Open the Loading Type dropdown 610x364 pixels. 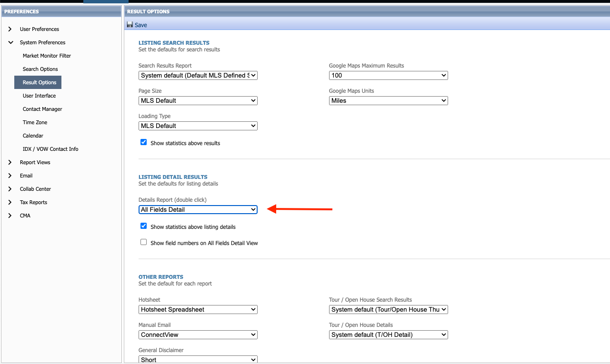tap(198, 126)
